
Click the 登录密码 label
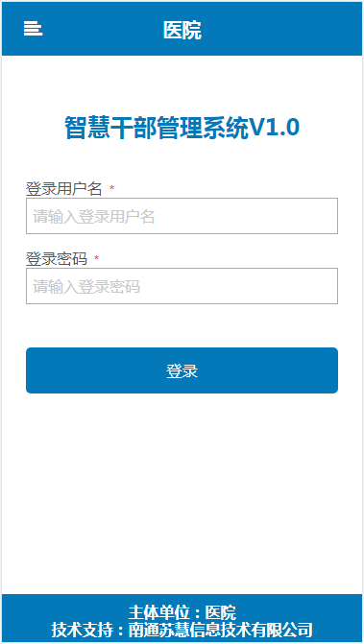point(57,259)
